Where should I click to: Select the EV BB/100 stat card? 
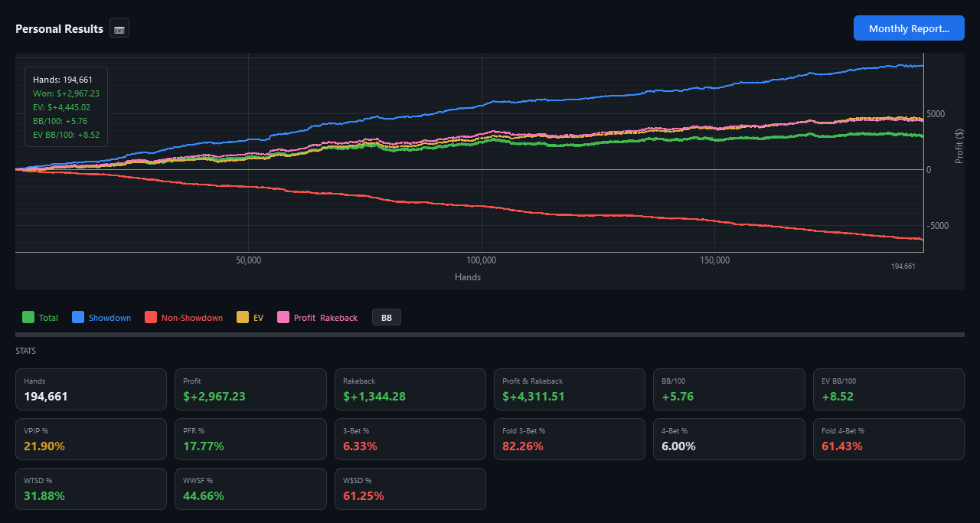(888, 389)
